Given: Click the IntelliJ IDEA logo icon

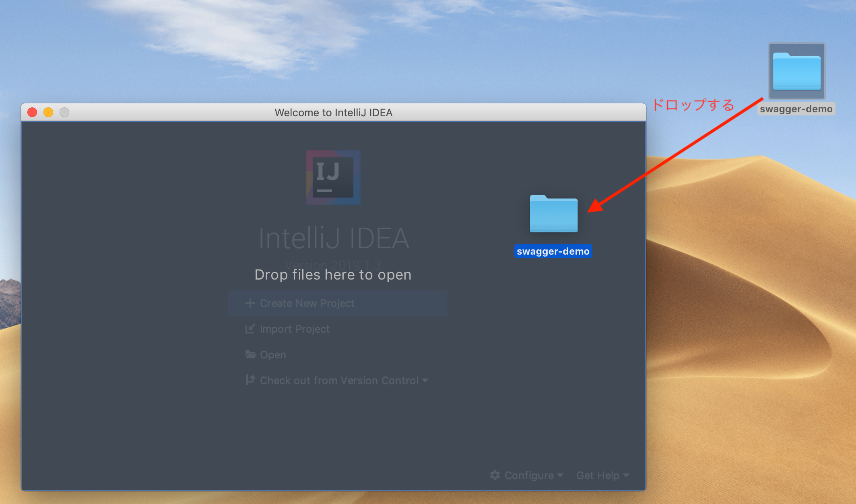Looking at the screenshot, I should (x=333, y=177).
